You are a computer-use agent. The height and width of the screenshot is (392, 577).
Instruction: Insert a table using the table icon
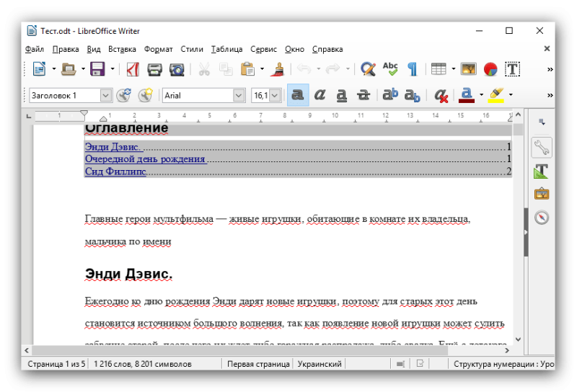click(439, 68)
